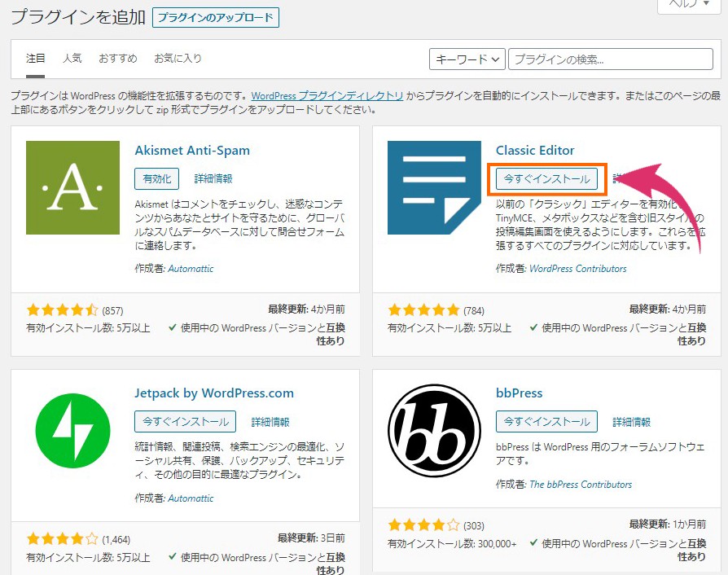Click the プラグインのアップロード button

pos(216,18)
